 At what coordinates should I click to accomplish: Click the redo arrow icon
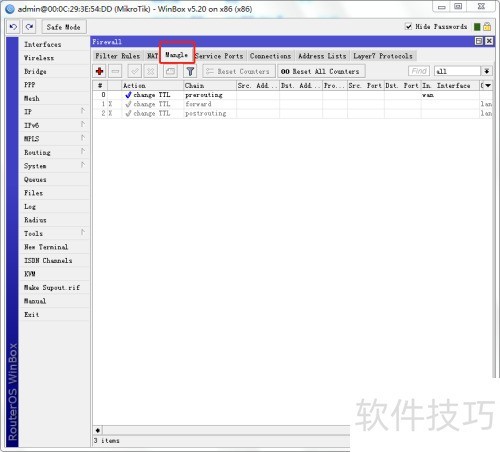coord(29,27)
